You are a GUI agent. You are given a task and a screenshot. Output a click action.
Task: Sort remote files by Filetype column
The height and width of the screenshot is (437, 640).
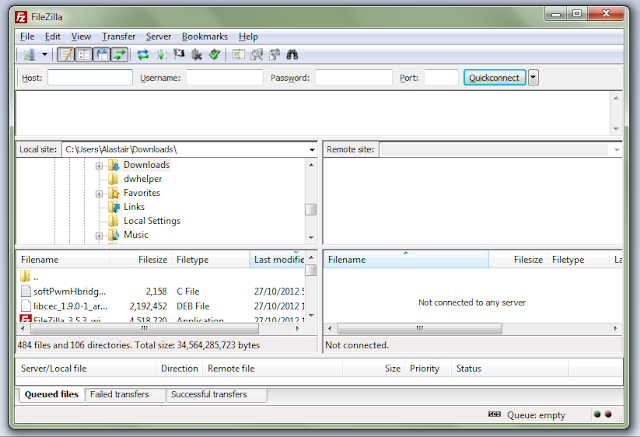tap(578, 260)
